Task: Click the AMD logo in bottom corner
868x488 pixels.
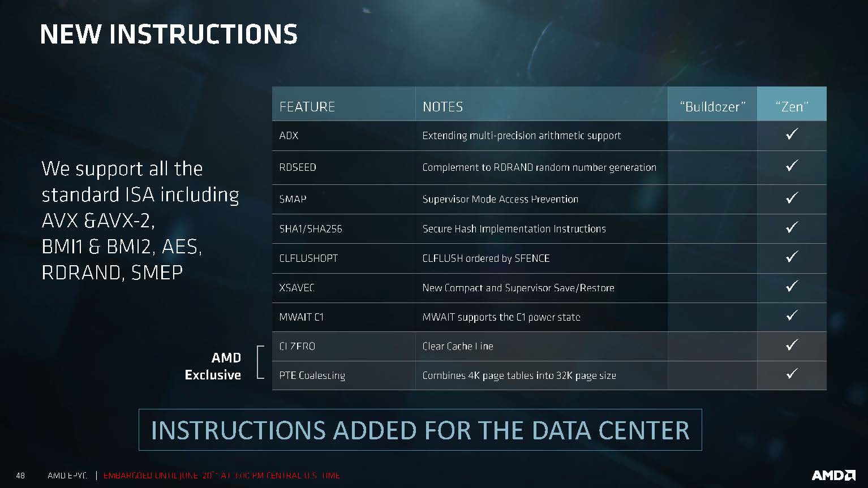Action: [833, 475]
